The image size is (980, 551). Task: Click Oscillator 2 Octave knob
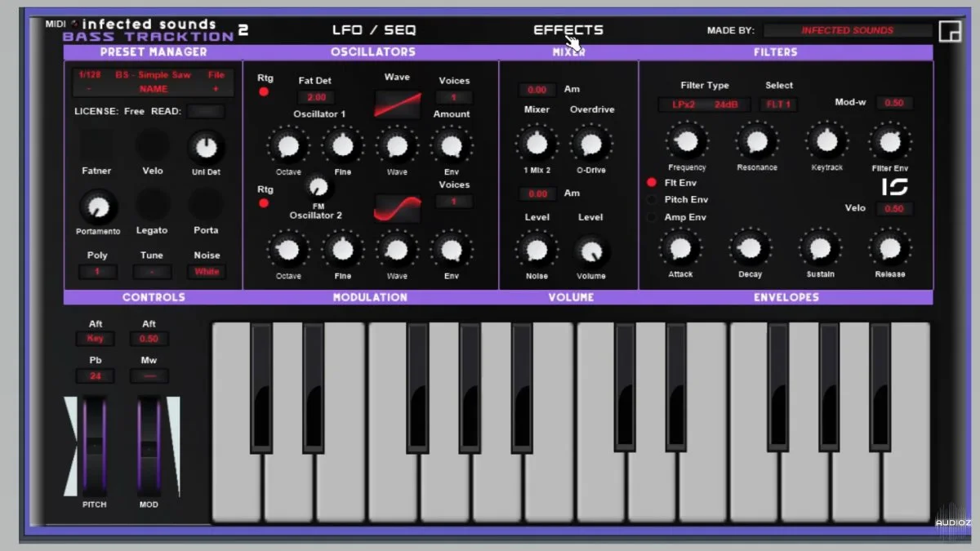pos(287,250)
